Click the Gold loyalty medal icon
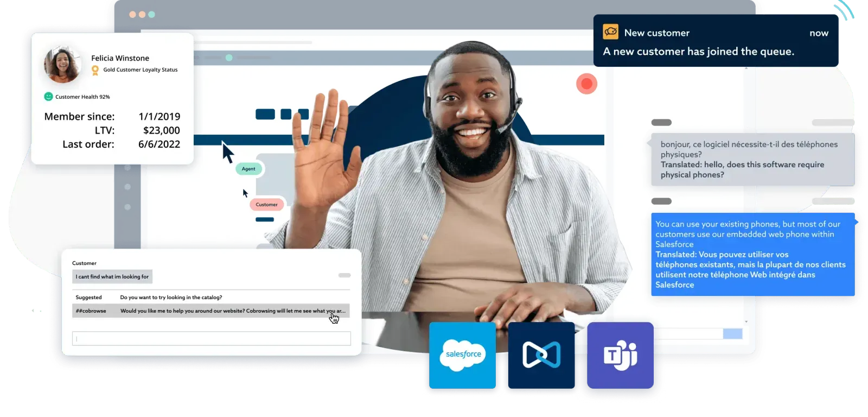868x417 pixels. tap(95, 70)
